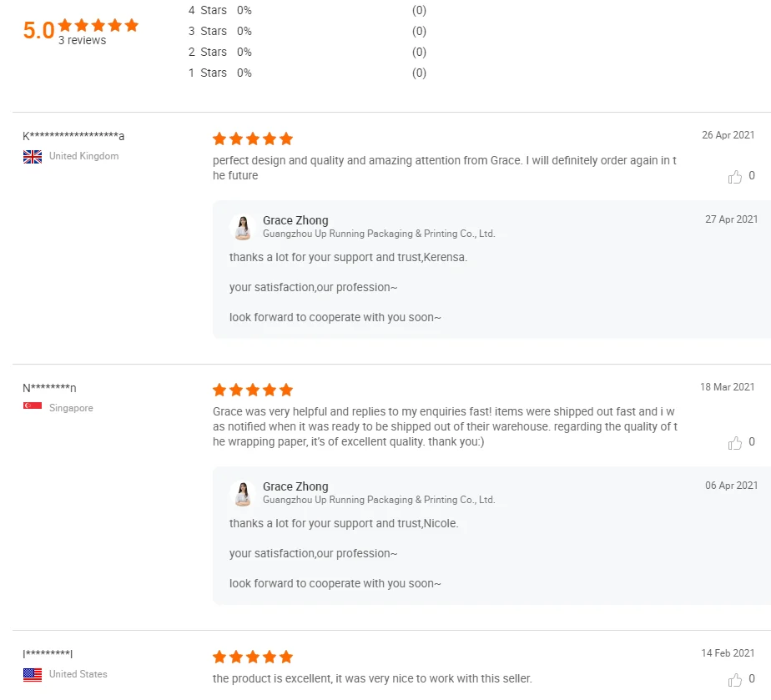Image resolution: width=771 pixels, height=700 pixels.
Task: Click the United States flag icon
Action: pyautogui.click(x=33, y=674)
